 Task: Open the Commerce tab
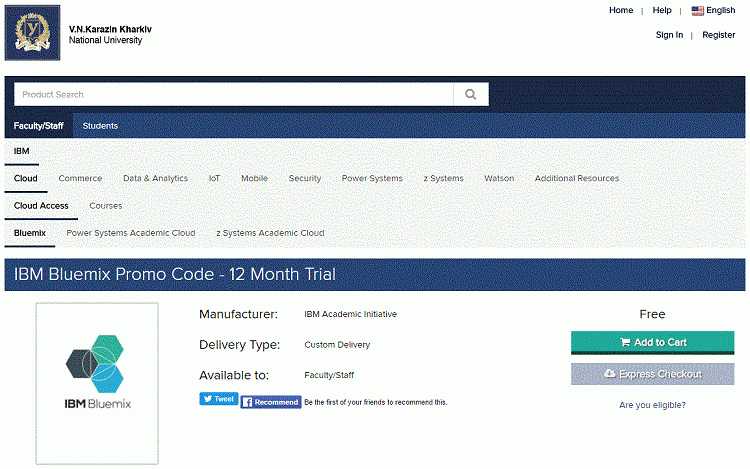[80, 178]
